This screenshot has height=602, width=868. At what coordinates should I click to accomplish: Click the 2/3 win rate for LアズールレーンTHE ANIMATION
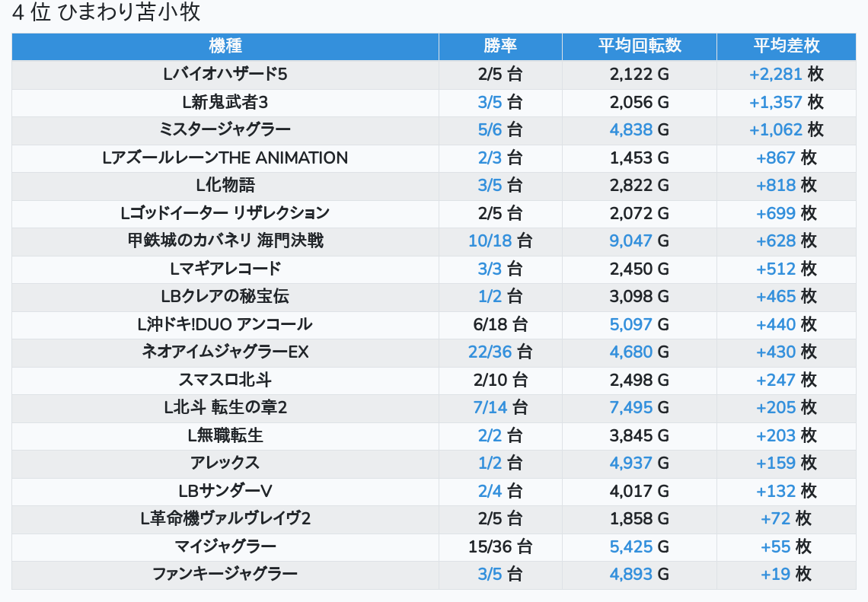point(490,158)
